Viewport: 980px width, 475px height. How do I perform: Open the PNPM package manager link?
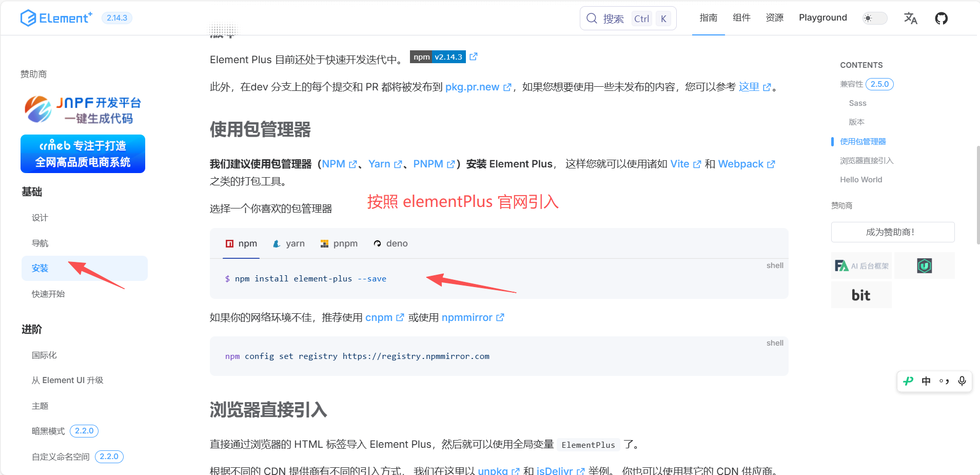tap(434, 164)
